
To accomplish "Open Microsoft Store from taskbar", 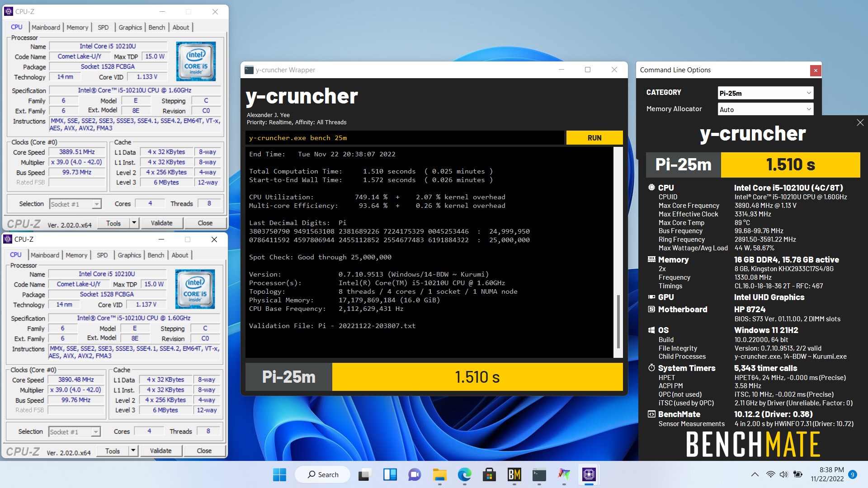I will [489, 474].
